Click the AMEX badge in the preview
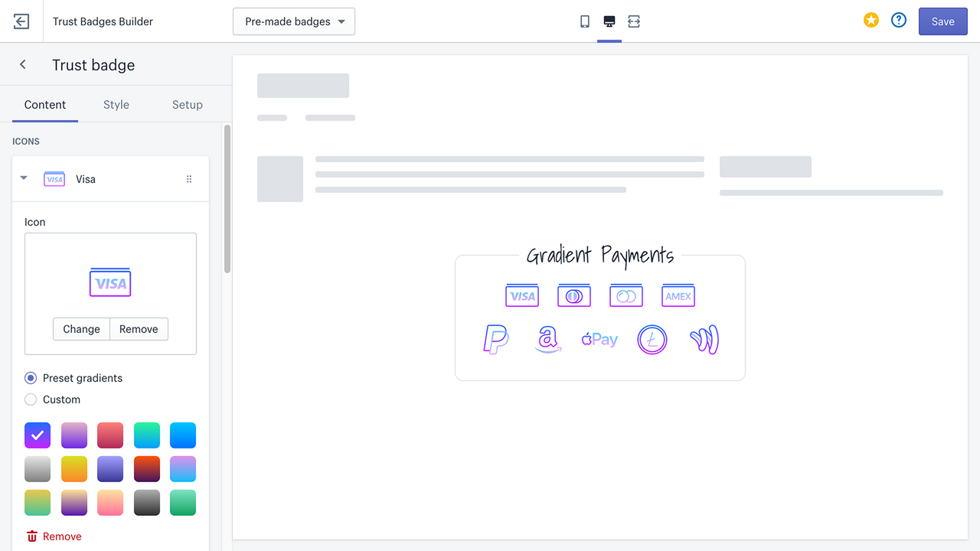 click(678, 295)
